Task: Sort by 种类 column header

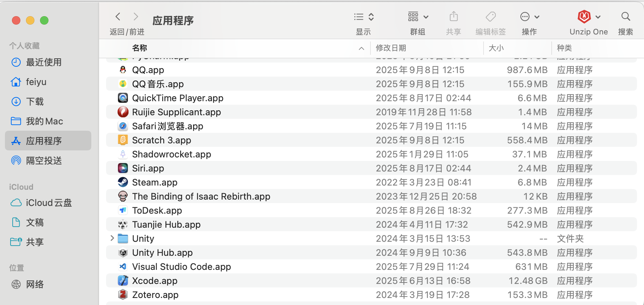Action: coord(564,48)
